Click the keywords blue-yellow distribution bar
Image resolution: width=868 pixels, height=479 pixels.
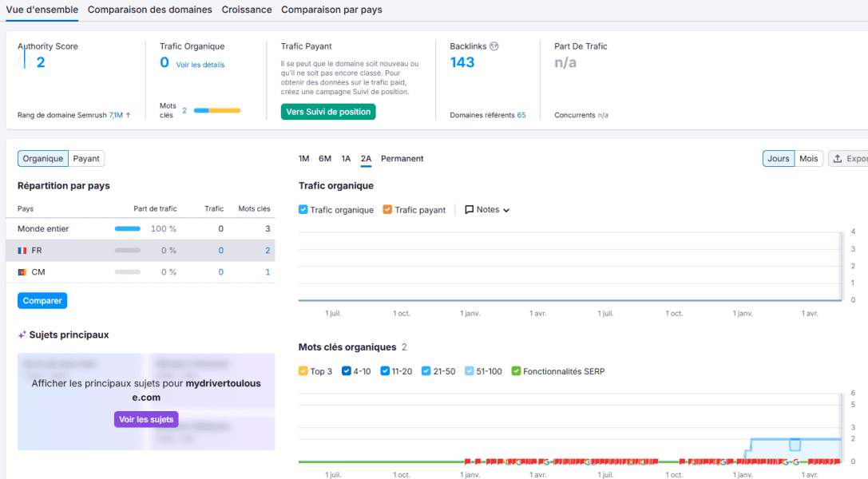tap(217, 111)
